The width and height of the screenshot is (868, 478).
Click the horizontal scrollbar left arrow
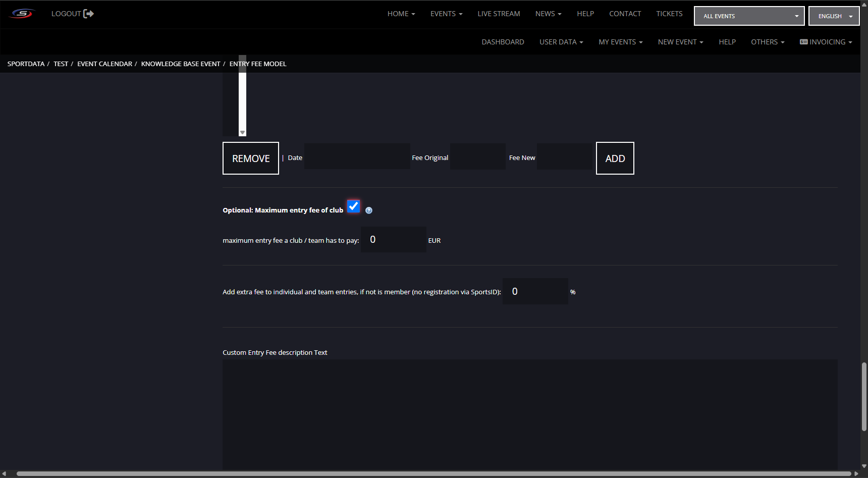point(4,474)
